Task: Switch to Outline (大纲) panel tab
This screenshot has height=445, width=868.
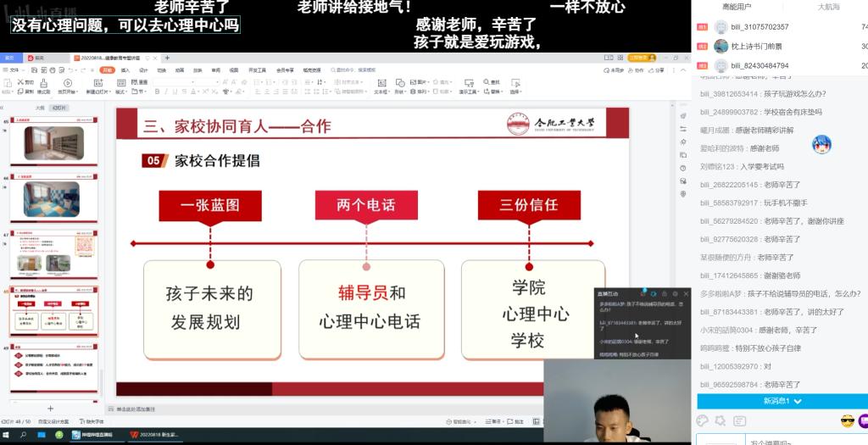Action: (x=40, y=108)
